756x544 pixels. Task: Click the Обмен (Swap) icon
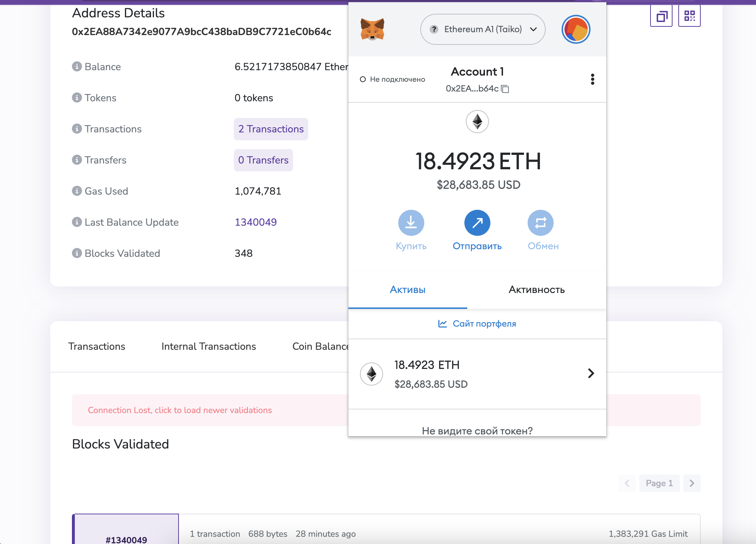pyautogui.click(x=540, y=223)
